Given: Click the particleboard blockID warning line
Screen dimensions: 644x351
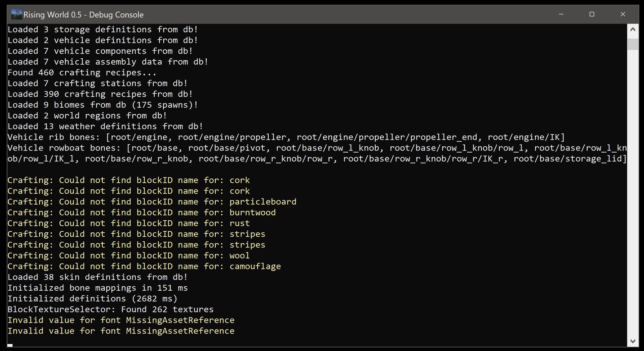Looking at the screenshot, I should point(152,202).
